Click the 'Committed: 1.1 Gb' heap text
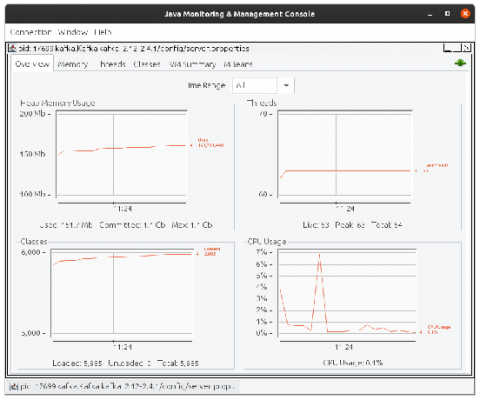Viewport: 480px width, 400px height. click(132, 225)
